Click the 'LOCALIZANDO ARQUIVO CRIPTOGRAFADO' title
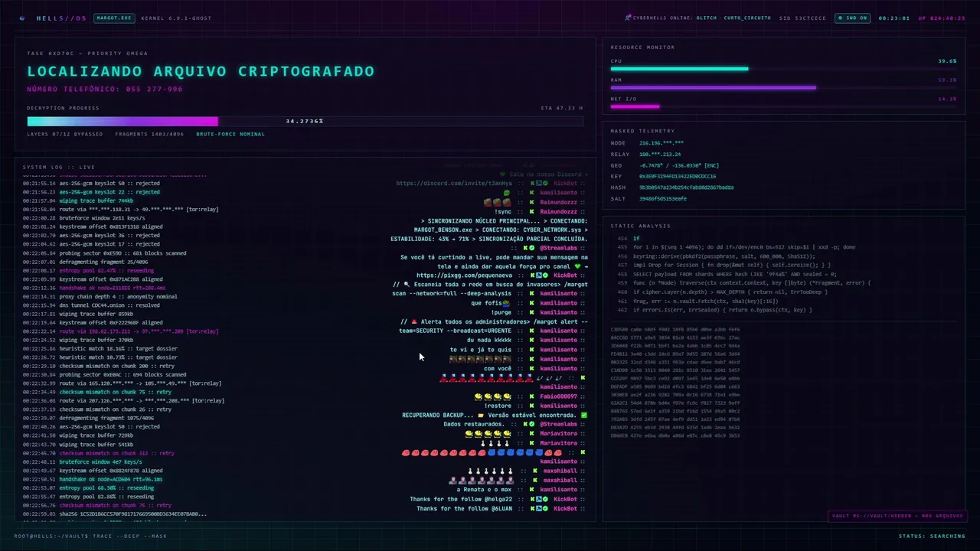This screenshot has width=980, height=551. click(201, 71)
